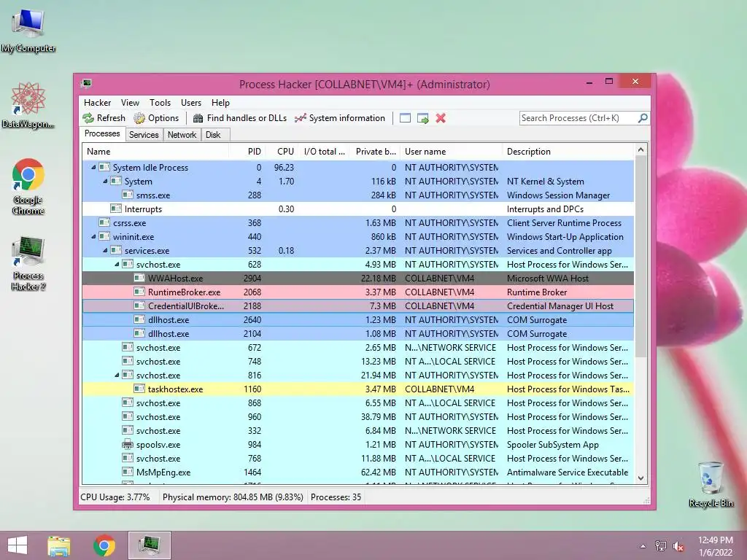This screenshot has height=560, width=747.
Task: Click the taskbar clock showing 12:49 PM
Action: click(x=715, y=545)
